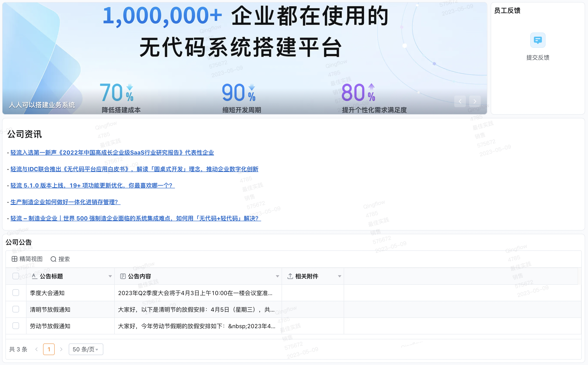
Task: Click the 公司资讯 section heading
Action: click(25, 134)
